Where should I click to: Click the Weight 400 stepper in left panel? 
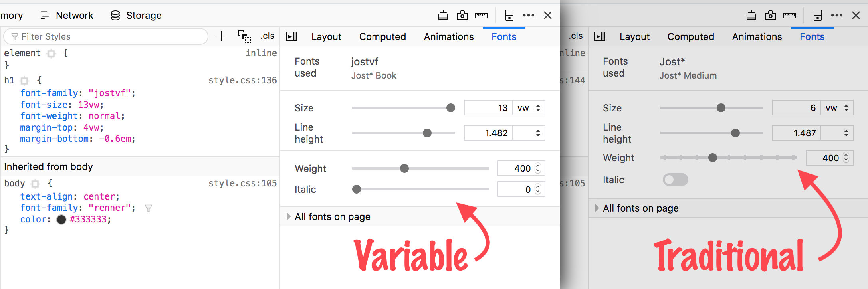pyautogui.click(x=538, y=168)
